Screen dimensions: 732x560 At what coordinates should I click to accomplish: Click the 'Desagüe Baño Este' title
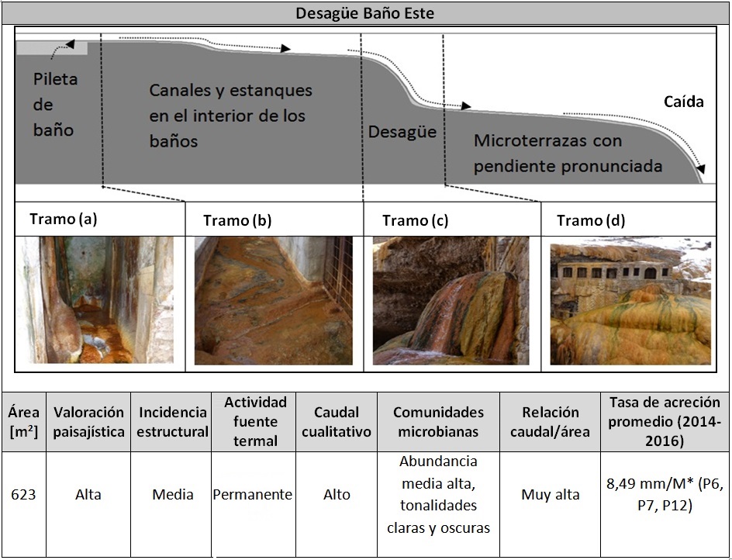(365, 14)
